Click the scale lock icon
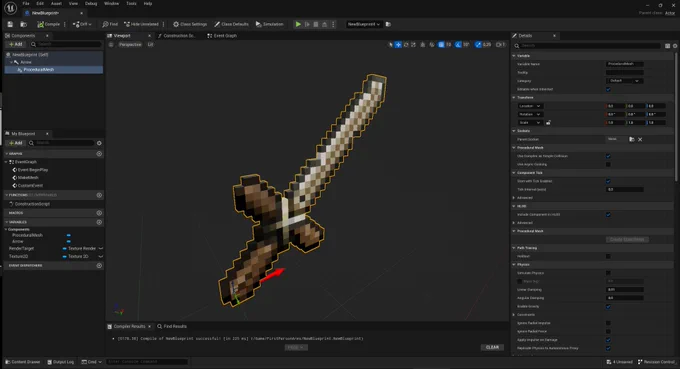680x369 pixels. 548,123
